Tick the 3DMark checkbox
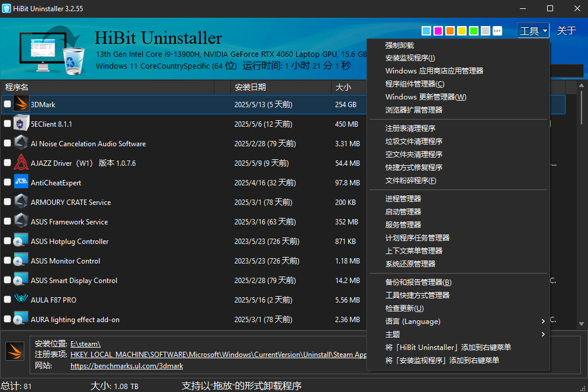588x392 pixels. tap(7, 104)
